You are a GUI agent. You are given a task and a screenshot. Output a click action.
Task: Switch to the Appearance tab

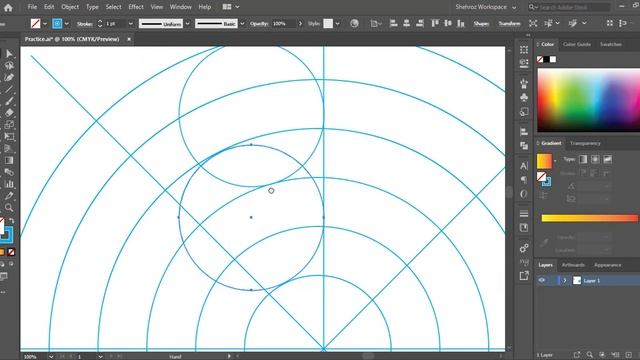607,265
